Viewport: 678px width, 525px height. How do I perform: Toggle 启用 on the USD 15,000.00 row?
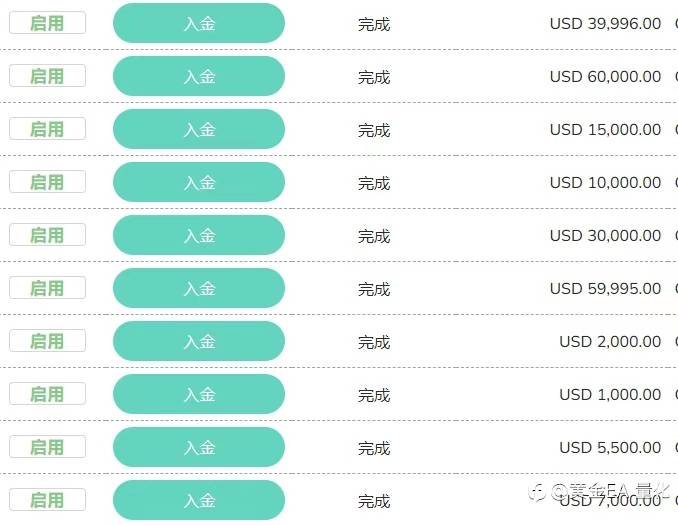pyautogui.click(x=47, y=129)
